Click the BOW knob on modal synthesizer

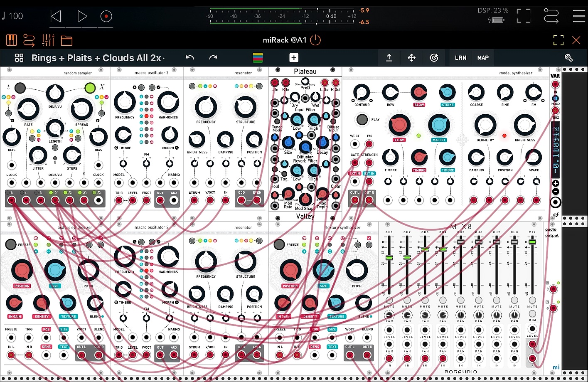390,92
